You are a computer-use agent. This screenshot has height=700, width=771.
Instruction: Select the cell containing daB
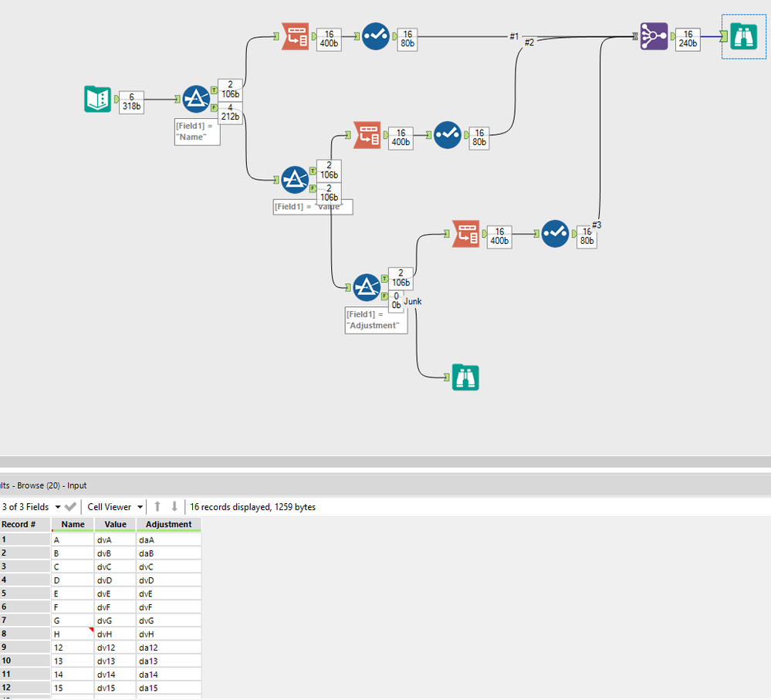point(169,553)
